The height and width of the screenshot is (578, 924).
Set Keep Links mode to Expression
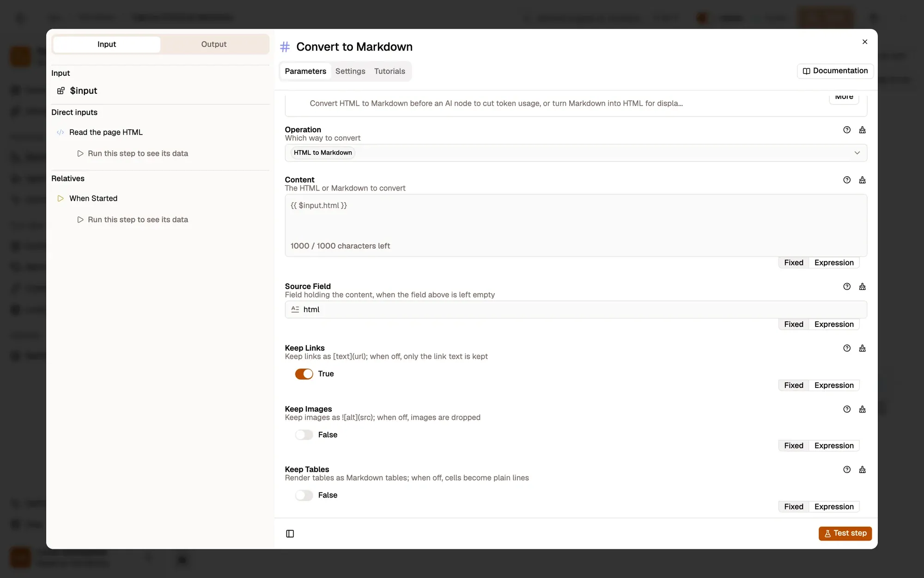pos(834,385)
